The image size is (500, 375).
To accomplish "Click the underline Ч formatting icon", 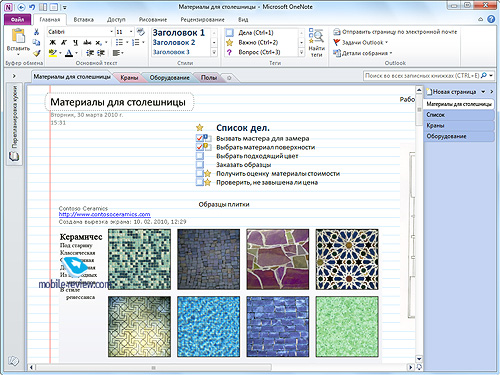I will (x=75, y=42).
